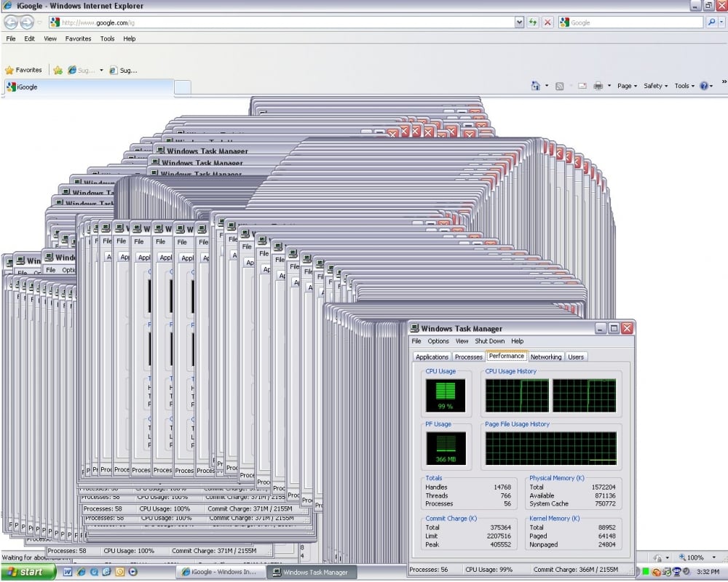The width and height of the screenshot is (728, 582).
Task: Open the Tools command bar dropdown
Action: click(684, 86)
